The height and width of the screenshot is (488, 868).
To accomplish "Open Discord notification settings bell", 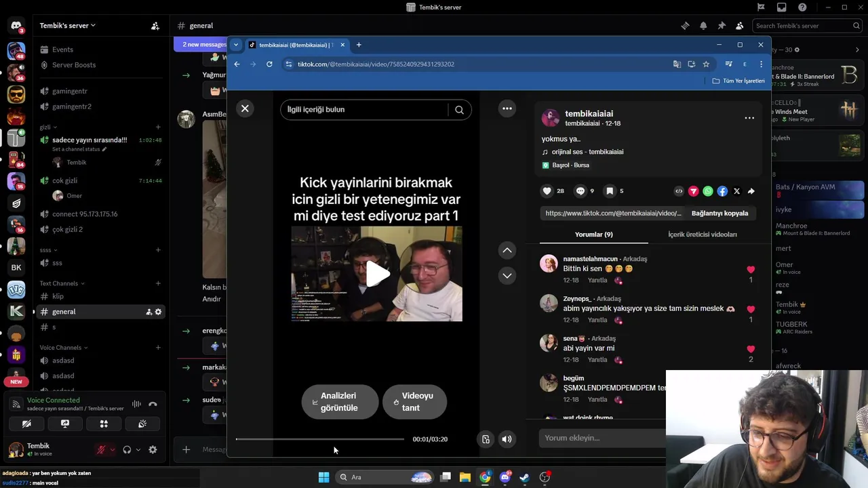I will [x=703, y=26].
